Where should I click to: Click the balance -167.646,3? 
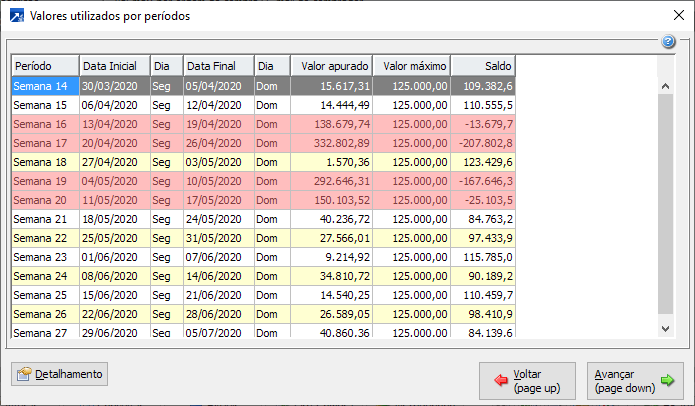[x=486, y=182]
